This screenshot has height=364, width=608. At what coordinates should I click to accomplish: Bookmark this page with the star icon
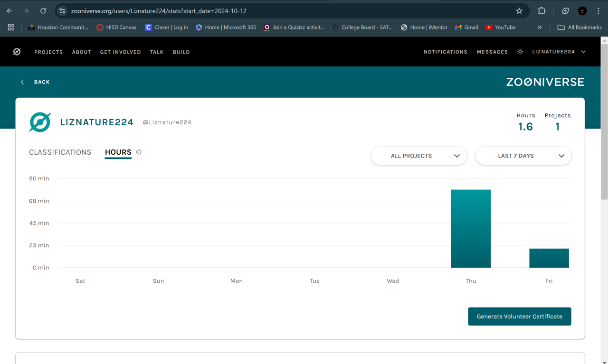coord(519,11)
